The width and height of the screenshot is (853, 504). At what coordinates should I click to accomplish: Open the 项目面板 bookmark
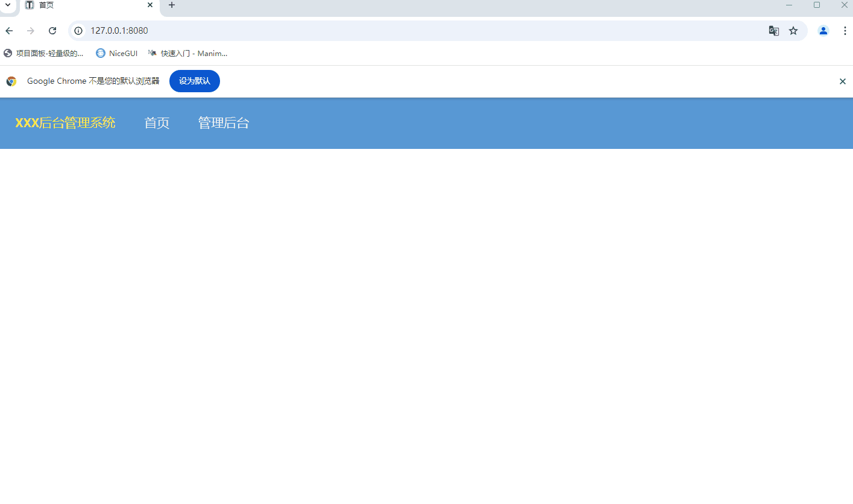click(x=43, y=53)
